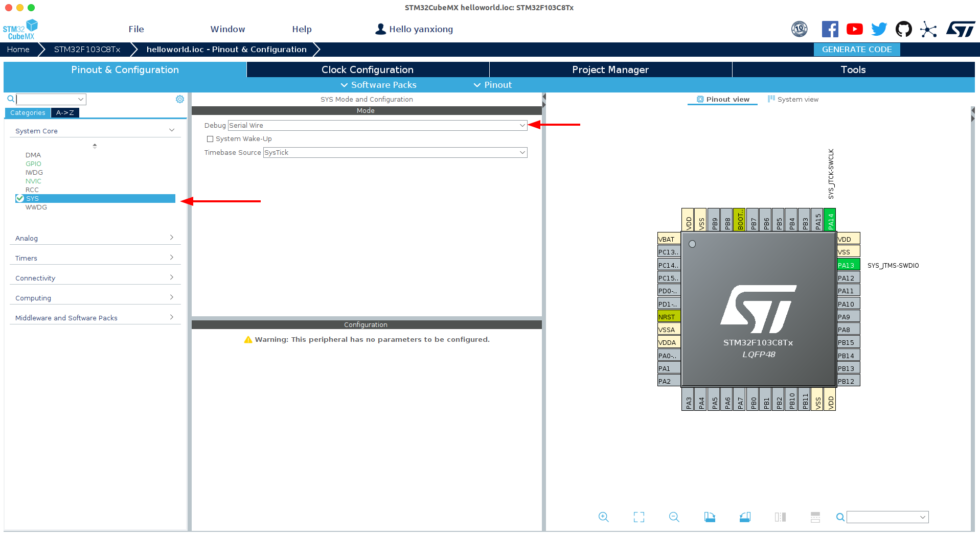Viewport: 980px width, 537px height.
Task: Open the Software Packs dropdown menu
Action: [379, 85]
